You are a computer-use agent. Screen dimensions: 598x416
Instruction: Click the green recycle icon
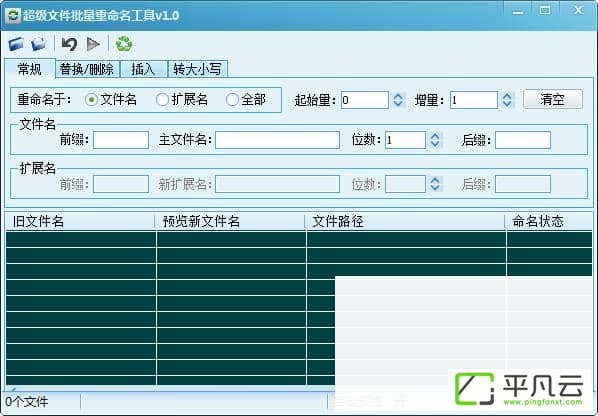pyautogui.click(x=124, y=44)
